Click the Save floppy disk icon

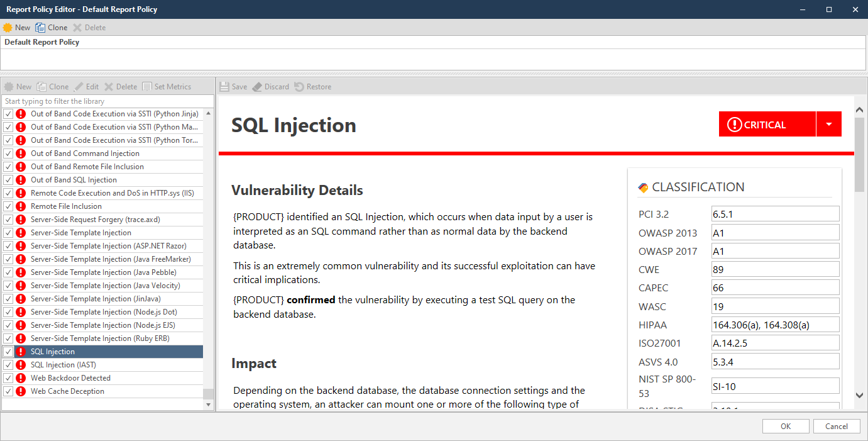pyautogui.click(x=224, y=87)
